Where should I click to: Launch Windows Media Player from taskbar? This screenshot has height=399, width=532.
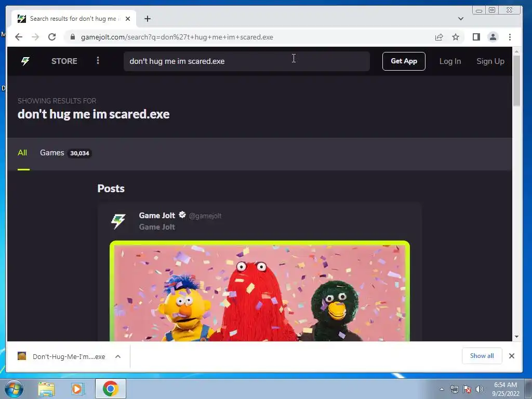click(77, 389)
